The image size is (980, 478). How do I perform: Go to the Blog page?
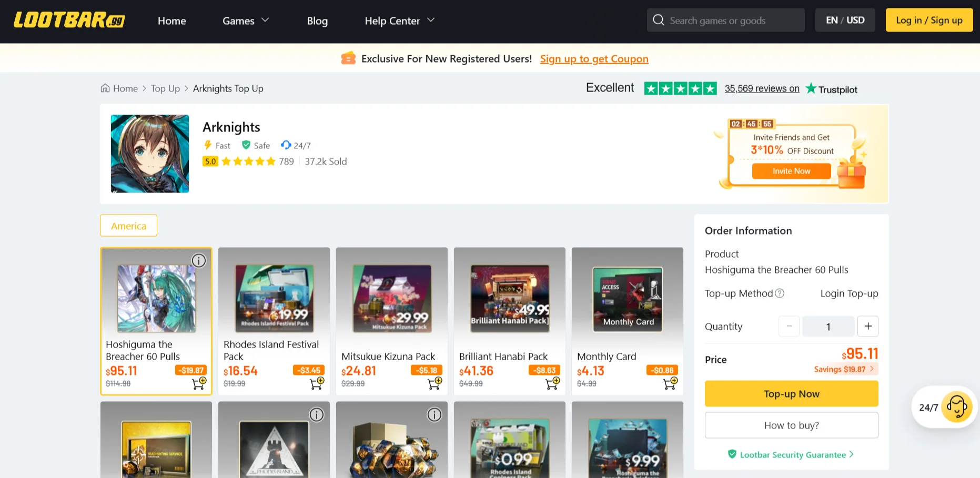click(x=317, y=21)
